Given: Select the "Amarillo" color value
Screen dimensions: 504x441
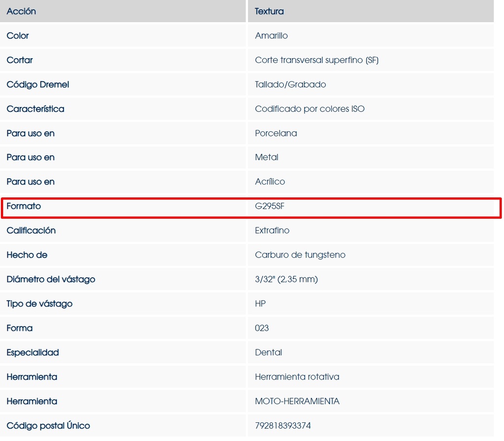Looking at the screenshot, I should coord(271,36).
